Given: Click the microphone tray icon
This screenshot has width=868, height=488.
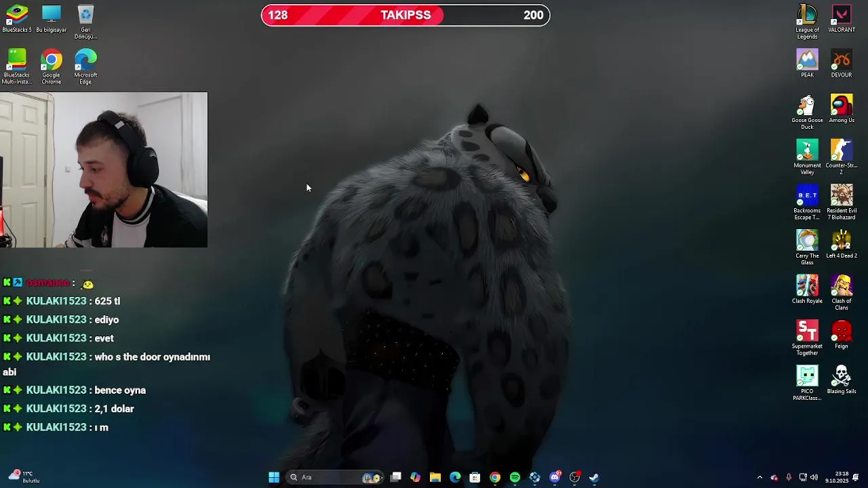Looking at the screenshot, I should [789, 477].
